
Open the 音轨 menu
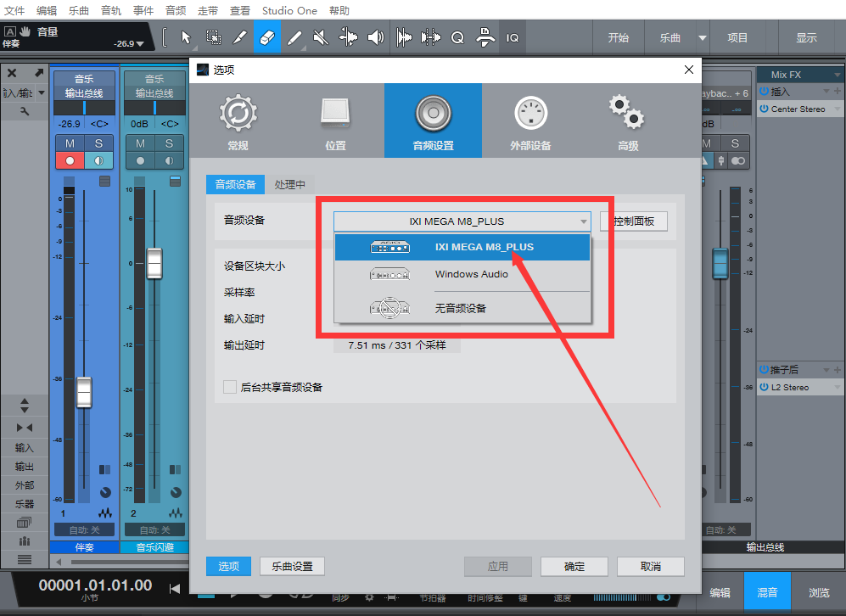click(111, 10)
